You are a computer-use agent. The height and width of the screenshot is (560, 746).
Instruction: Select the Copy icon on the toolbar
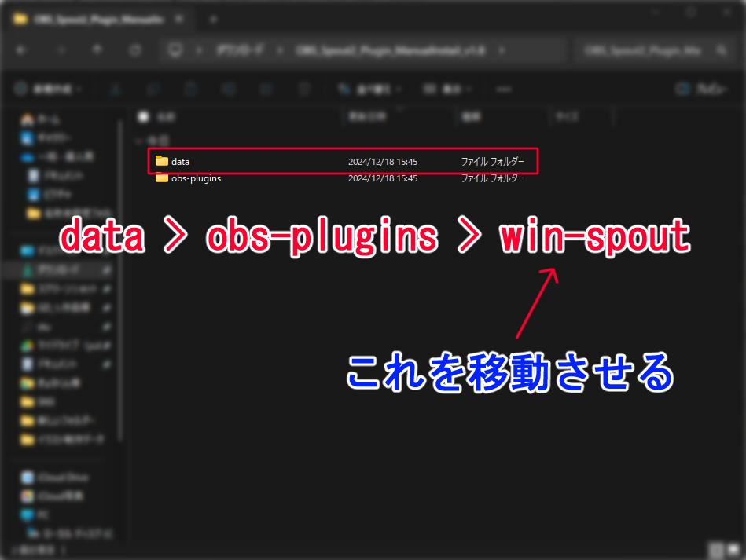153,89
